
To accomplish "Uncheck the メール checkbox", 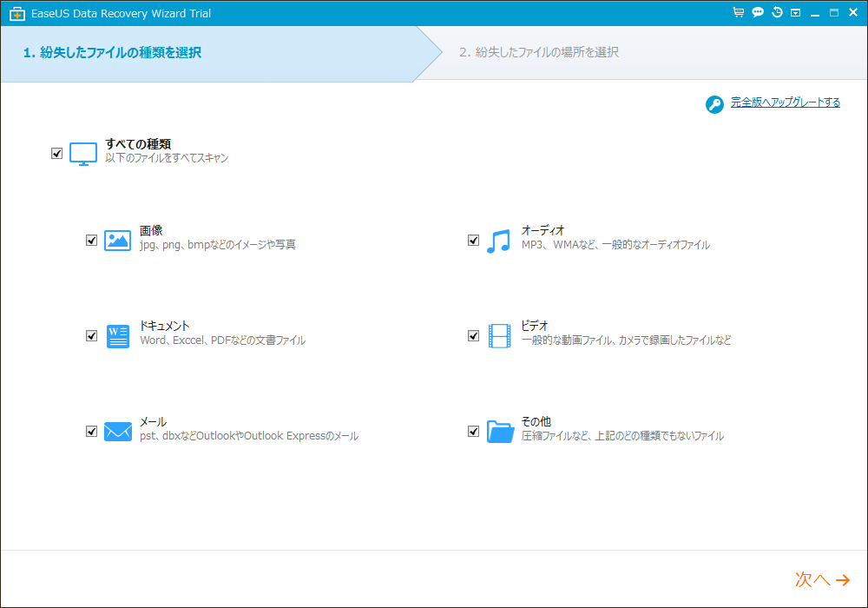I will coord(91,431).
